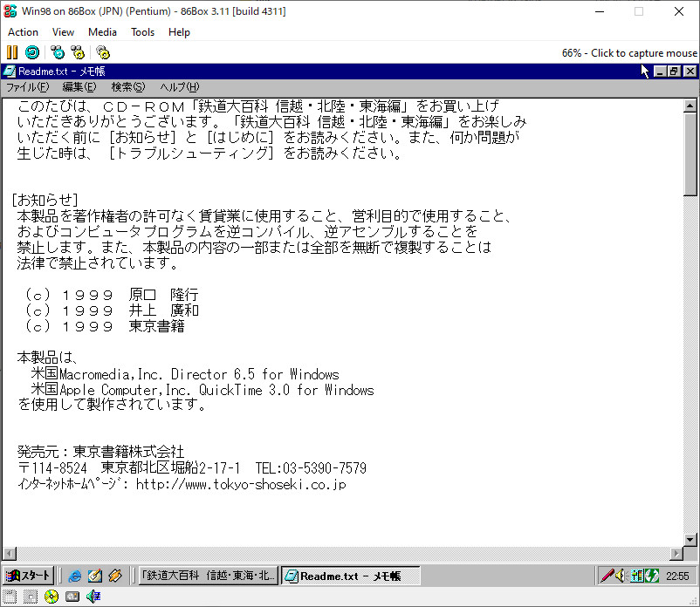This screenshot has height=607, width=700.
Task: Send Ctrl+Alt+Del via the cyan keys icon
Action: point(57,52)
